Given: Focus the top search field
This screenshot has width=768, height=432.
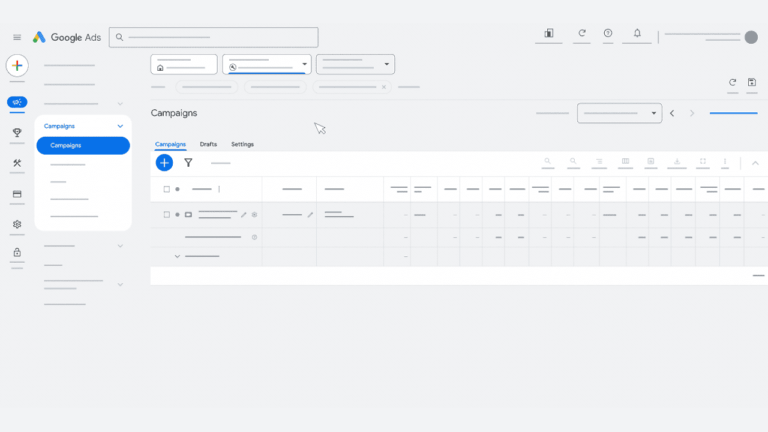Looking at the screenshot, I should (x=214, y=37).
